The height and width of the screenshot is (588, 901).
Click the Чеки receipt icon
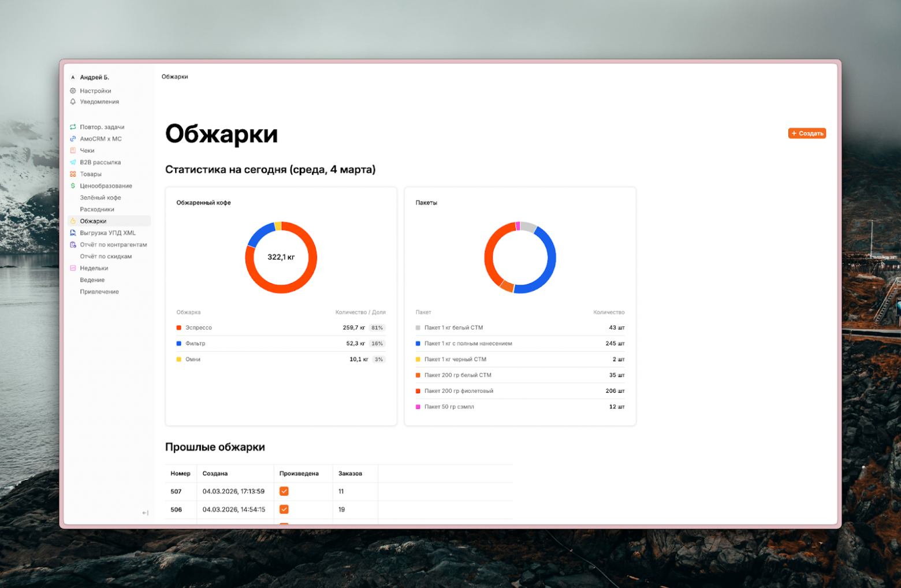pyautogui.click(x=73, y=151)
